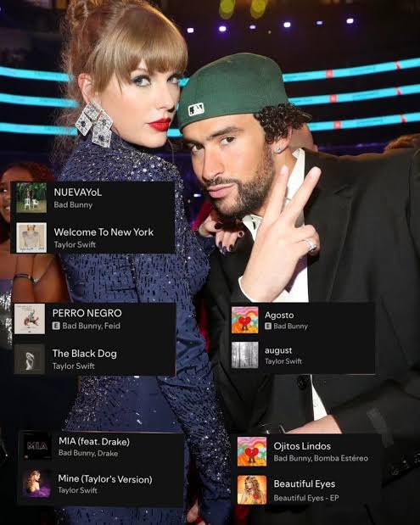Click Taylor Swift under The Black Dog

pyautogui.click(x=73, y=366)
